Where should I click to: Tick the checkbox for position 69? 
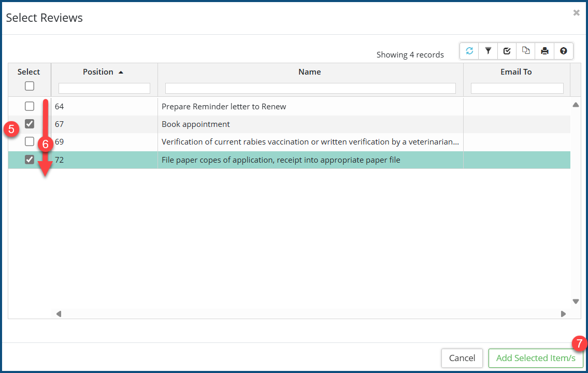click(x=30, y=141)
